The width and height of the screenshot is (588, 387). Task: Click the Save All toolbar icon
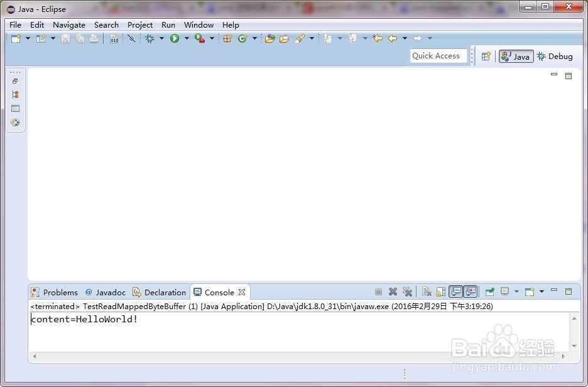[x=80, y=38]
